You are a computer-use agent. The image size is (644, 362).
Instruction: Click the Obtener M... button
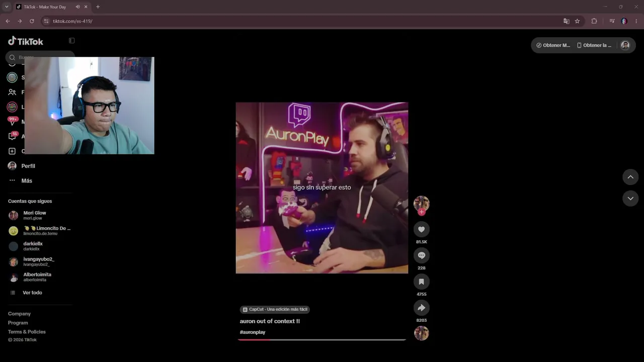553,45
